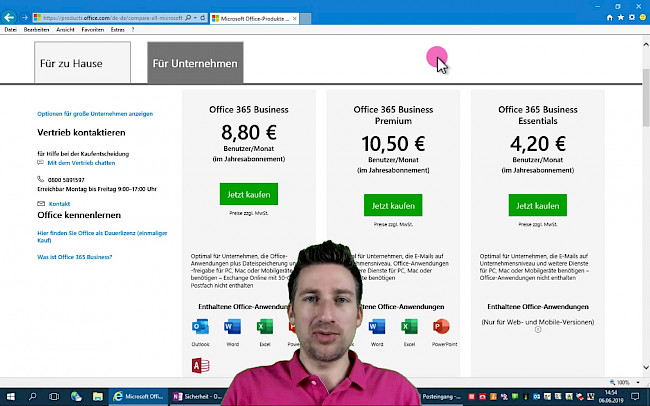Open Mit dem Vertrieb chatten link
This screenshot has width=650, height=406.
[81, 162]
